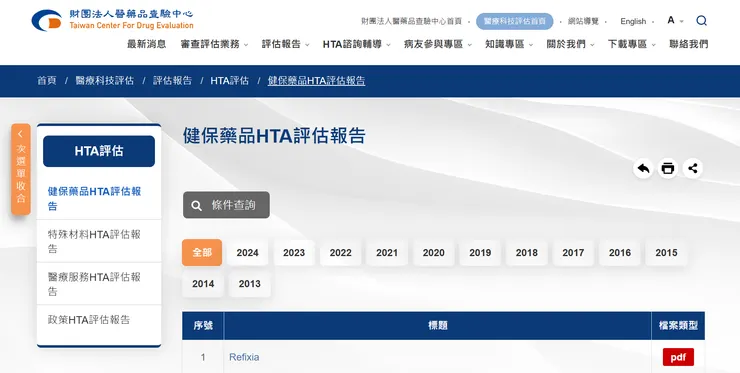Filter reports by year 2019
This screenshot has width=740, height=373.
480,253
